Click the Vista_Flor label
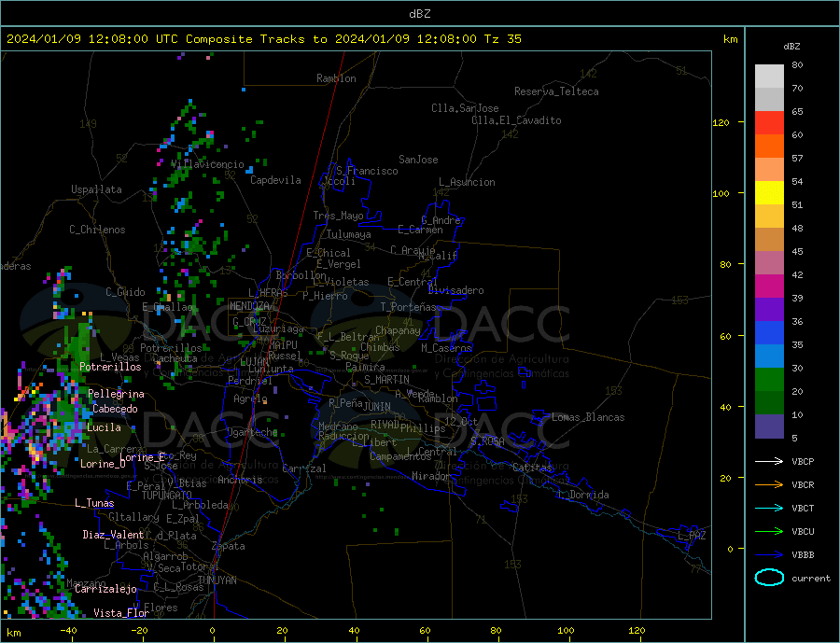The height and width of the screenshot is (643, 840). (121, 613)
